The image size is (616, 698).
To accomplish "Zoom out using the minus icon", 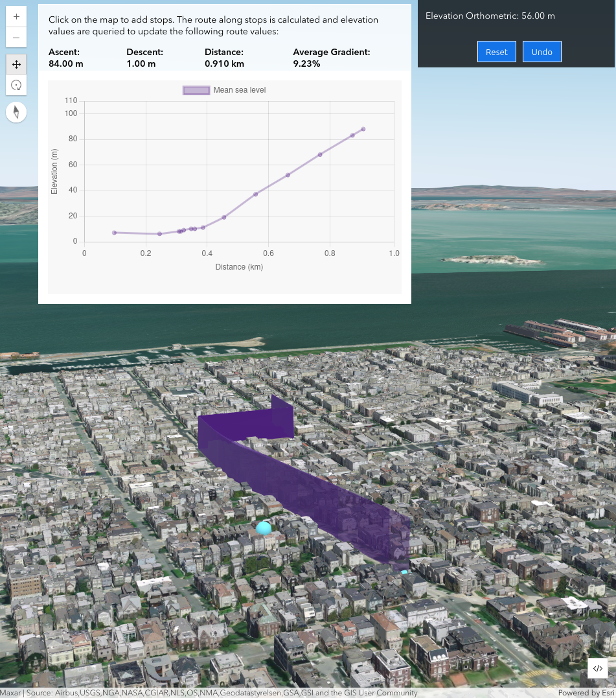I will (16, 38).
